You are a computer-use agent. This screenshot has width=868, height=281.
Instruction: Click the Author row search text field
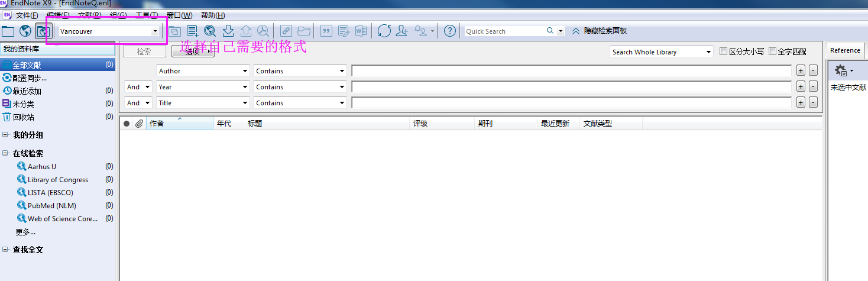(571, 71)
